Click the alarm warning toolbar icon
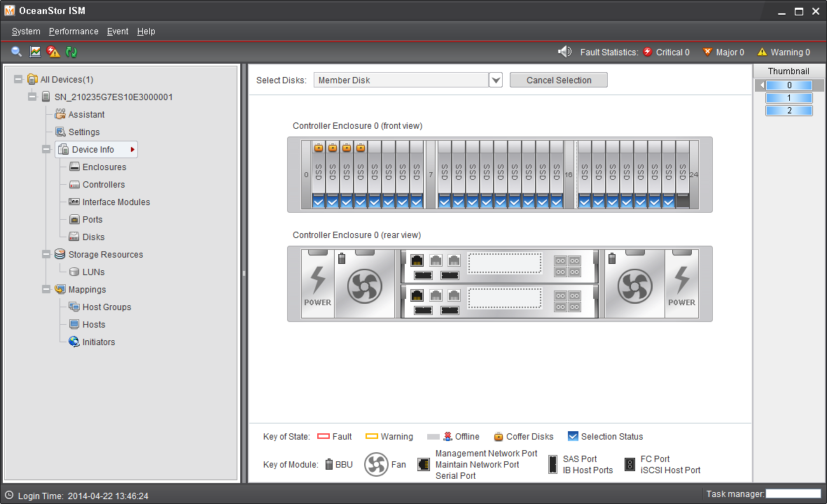Viewport: 827px width, 504px height. [x=53, y=52]
